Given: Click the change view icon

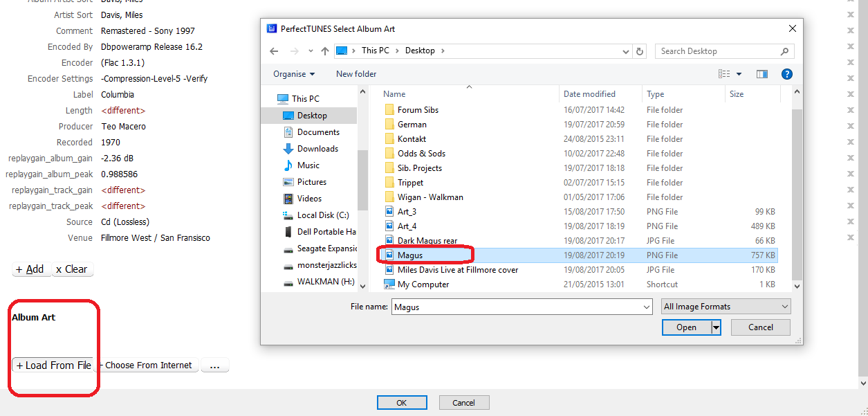Looking at the screenshot, I should [x=725, y=74].
